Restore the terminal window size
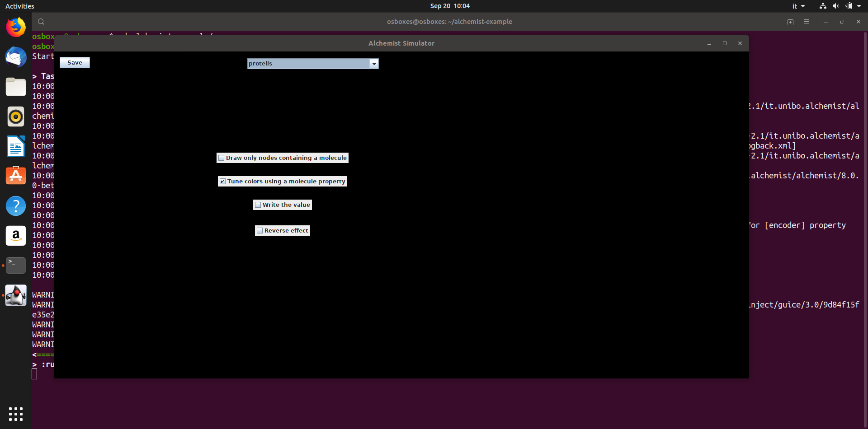 pyautogui.click(x=842, y=22)
